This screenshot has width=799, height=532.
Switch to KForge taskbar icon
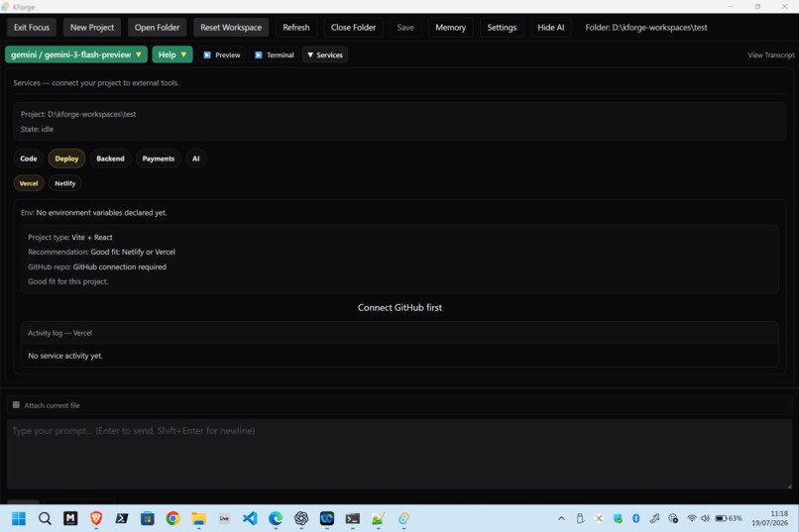(403, 518)
